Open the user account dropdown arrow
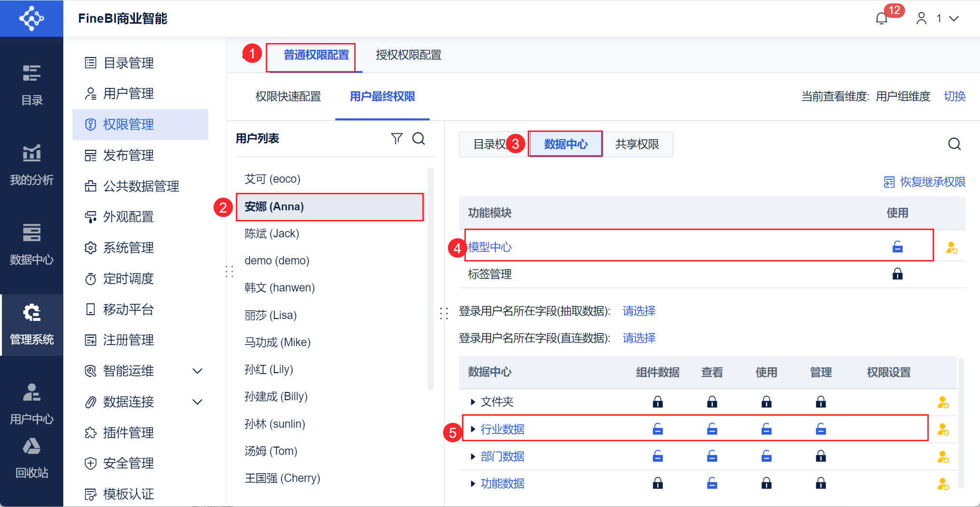Image resolution: width=980 pixels, height=507 pixels. point(954,18)
